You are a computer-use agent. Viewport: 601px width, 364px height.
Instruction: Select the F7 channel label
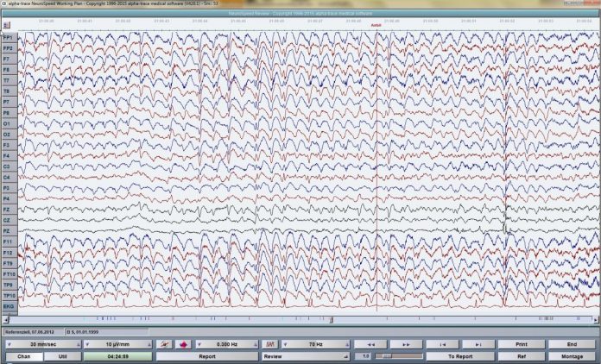coord(9,59)
